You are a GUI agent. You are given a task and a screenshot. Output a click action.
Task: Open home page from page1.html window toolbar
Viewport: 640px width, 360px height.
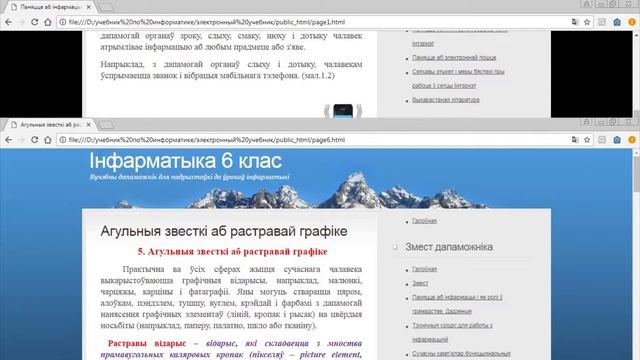[x=48, y=22]
